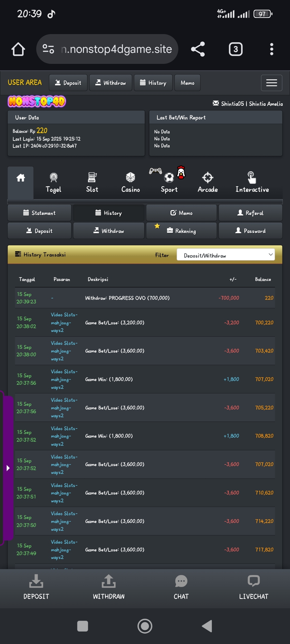This screenshot has width=290, height=644.
Task: Open the Filter Deposit/Withdraw dropdown
Action: click(x=226, y=255)
